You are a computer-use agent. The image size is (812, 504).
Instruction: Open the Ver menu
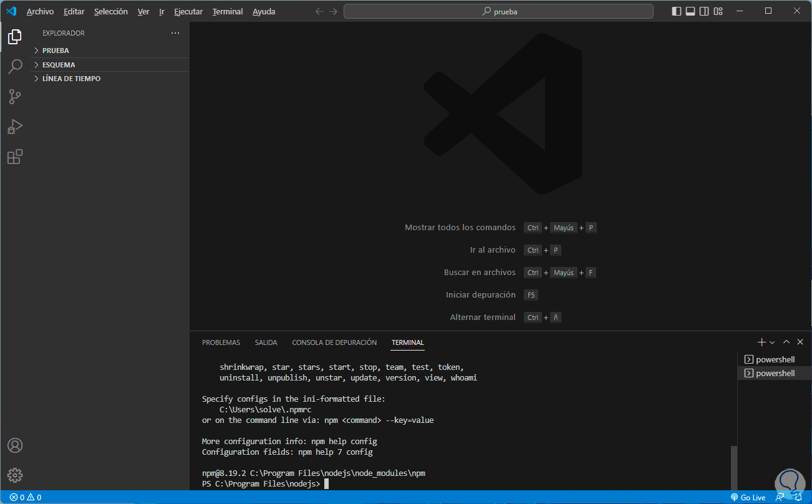click(143, 12)
